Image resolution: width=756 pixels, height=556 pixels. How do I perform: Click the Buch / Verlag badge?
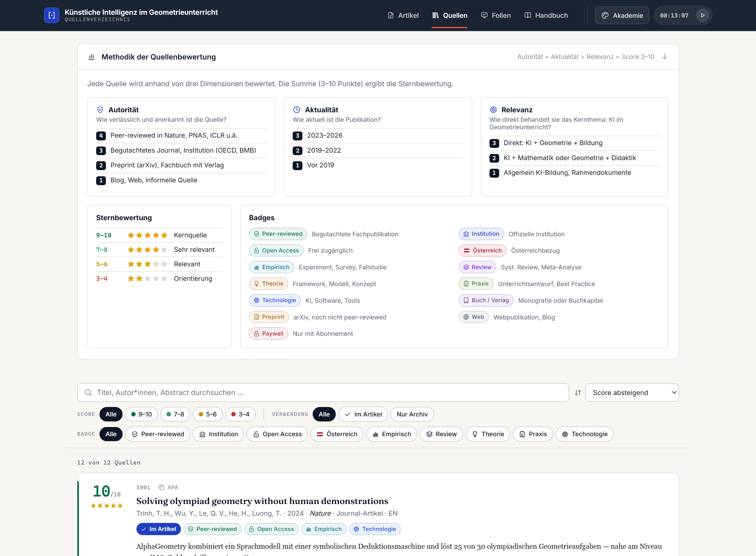pyautogui.click(x=486, y=300)
